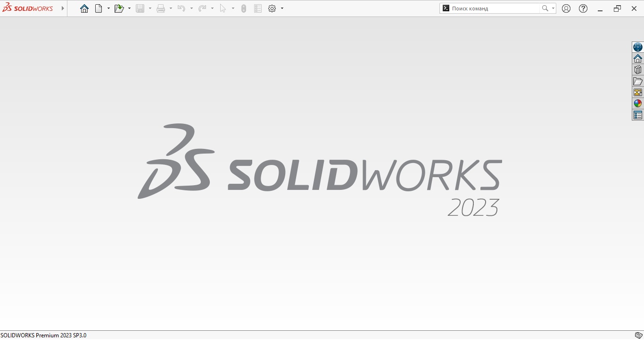The height and width of the screenshot is (343, 644).
Task: Click the Home icon in the top toolbar
Action: (x=84, y=8)
